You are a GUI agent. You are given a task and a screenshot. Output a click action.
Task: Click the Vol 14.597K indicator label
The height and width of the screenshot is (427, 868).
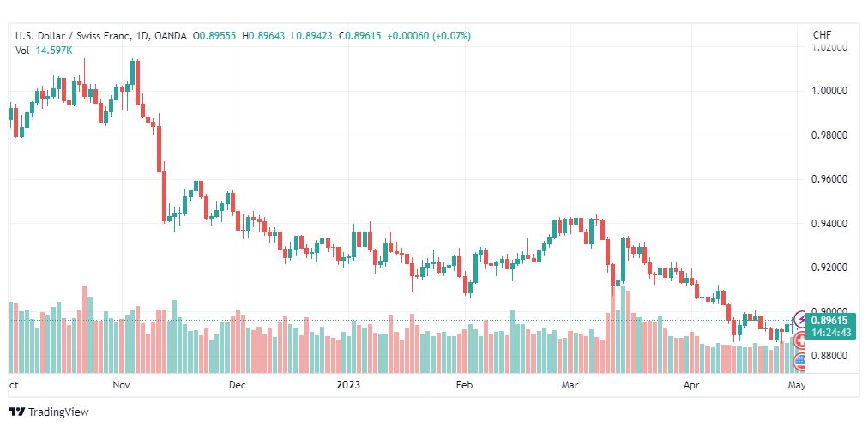[x=44, y=51]
